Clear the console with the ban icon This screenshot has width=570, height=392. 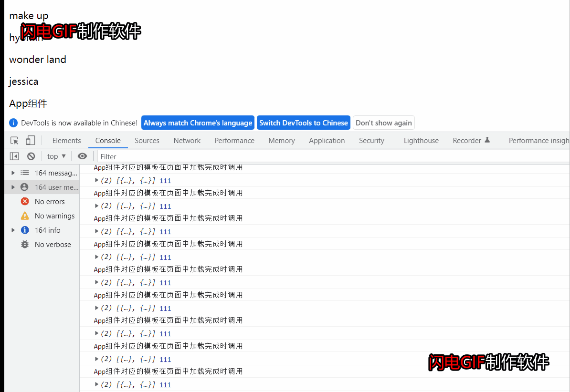[31, 156]
